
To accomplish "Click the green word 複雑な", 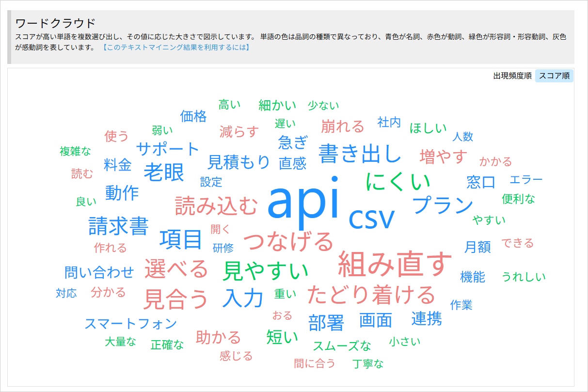I will pos(75,151).
